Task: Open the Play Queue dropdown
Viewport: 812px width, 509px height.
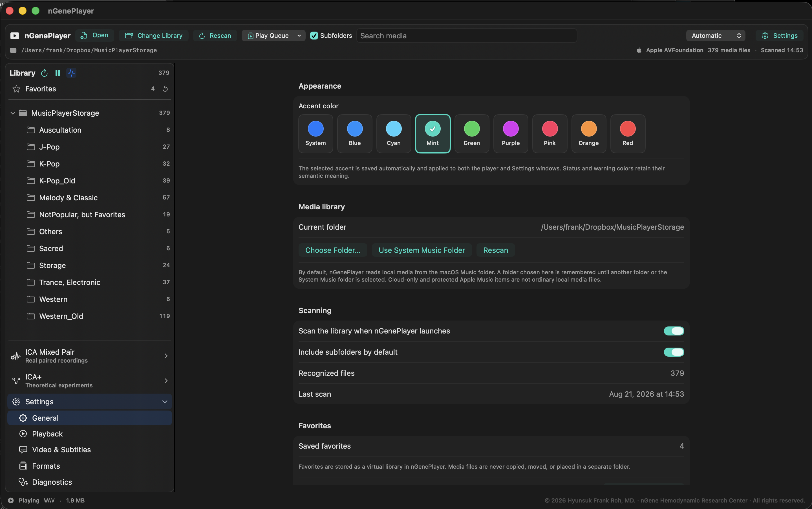Action: tap(273, 36)
